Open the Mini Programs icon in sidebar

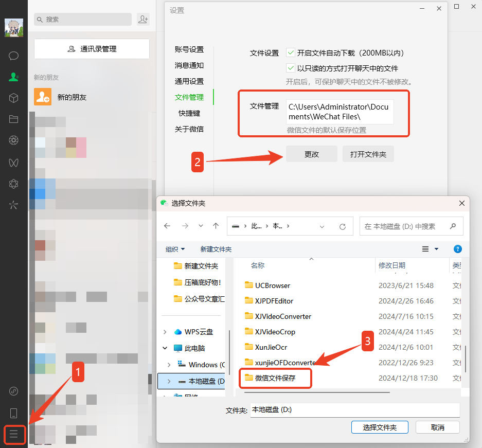[x=13, y=391]
